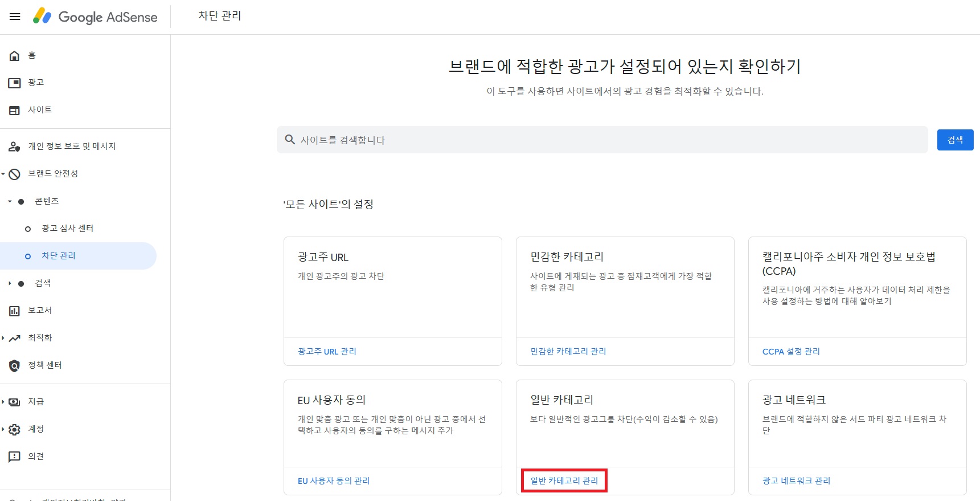Click 차단 관리 page title in header
Viewport: 980px width, 501px height.
coord(220,16)
